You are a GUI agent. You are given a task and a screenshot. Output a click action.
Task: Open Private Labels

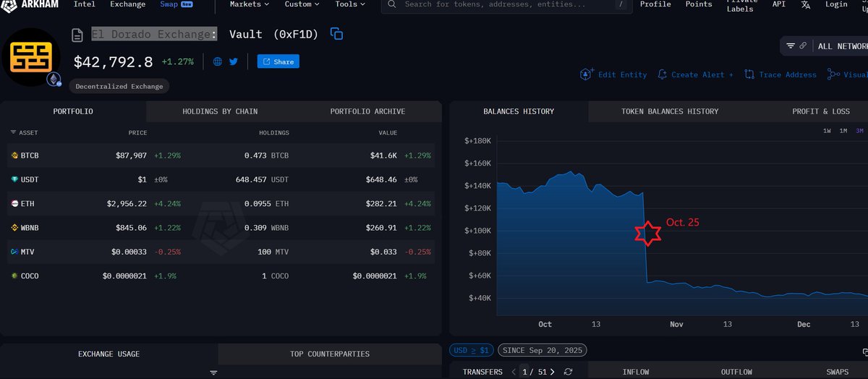point(742,4)
